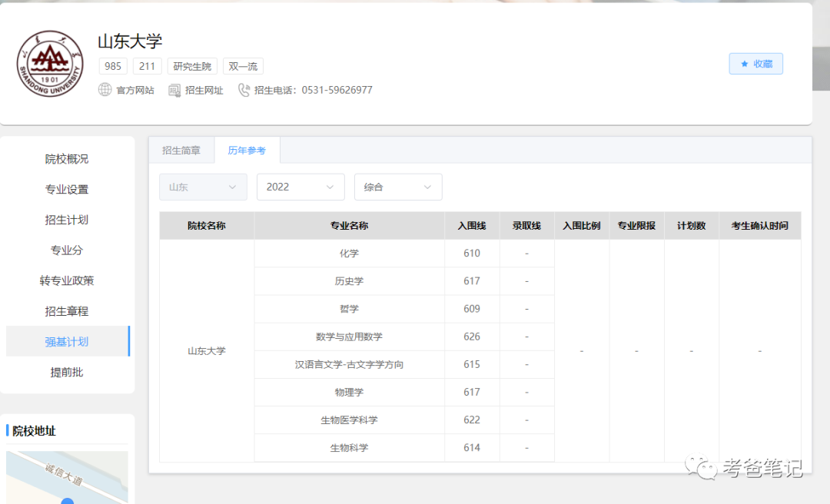The width and height of the screenshot is (830, 504).
Task: Click the 双一流 tag
Action: click(243, 66)
